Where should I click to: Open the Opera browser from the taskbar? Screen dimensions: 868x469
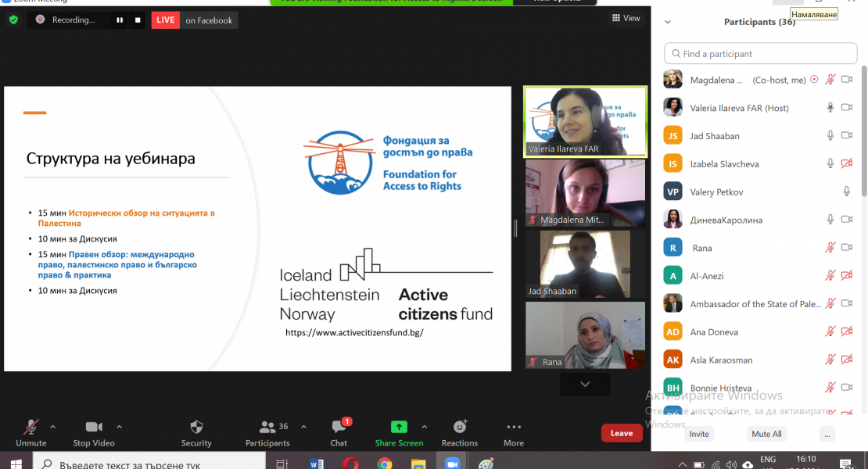coord(350,464)
